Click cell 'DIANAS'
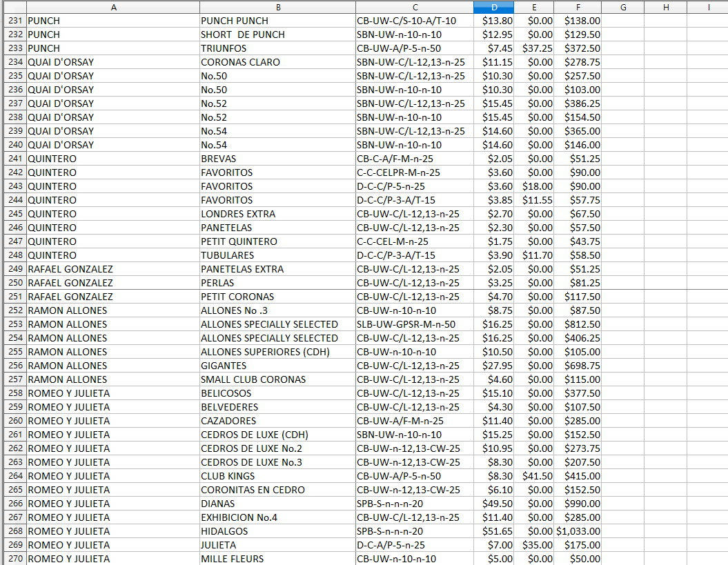The width and height of the screenshot is (728, 565). point(277,504)
